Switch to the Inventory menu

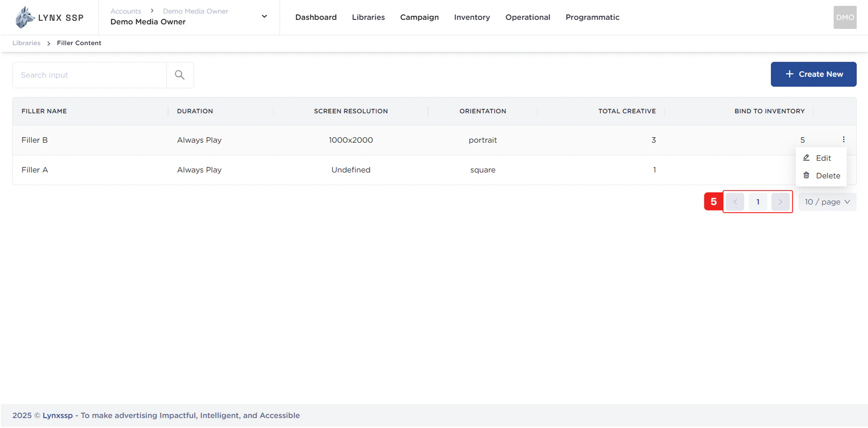pos(472,17)
